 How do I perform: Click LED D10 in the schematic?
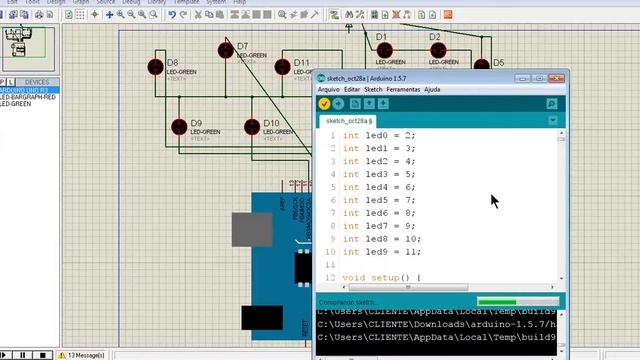coord(252,127)
